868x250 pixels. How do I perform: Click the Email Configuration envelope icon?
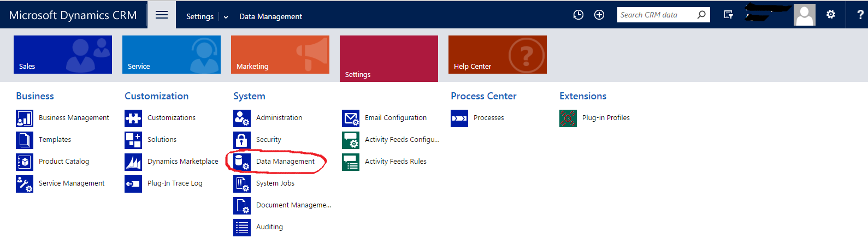[x=351, y=118]
